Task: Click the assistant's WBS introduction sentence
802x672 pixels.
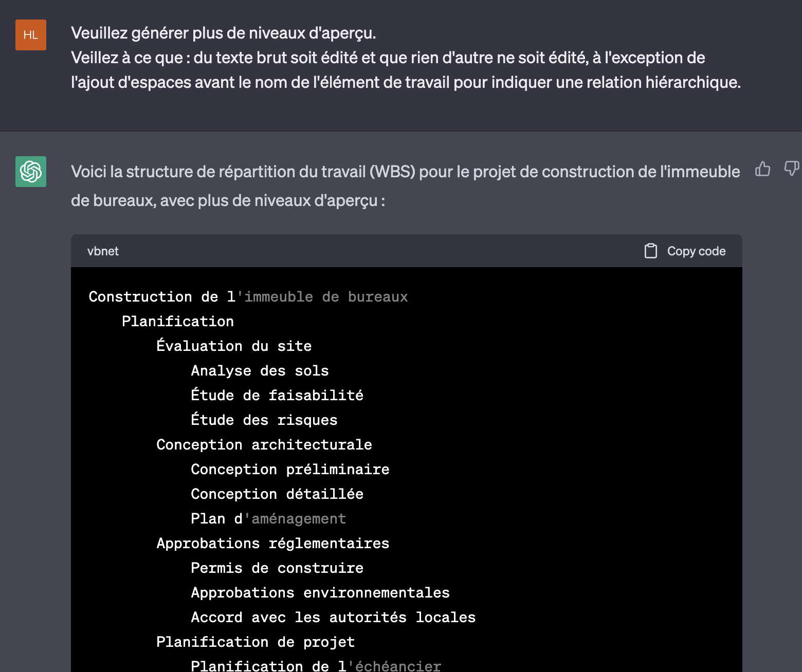Action: 405,185
